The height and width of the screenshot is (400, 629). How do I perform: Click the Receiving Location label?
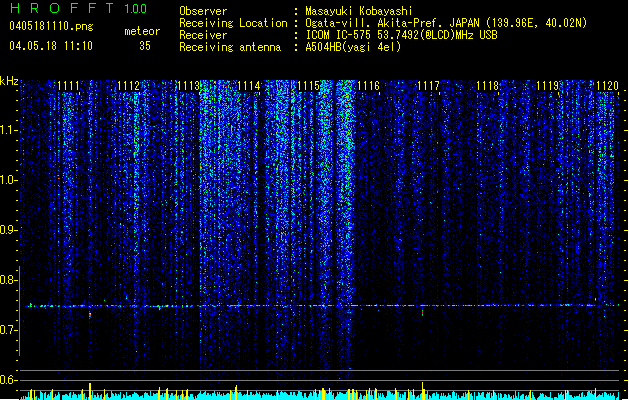(x=233, y=23)
